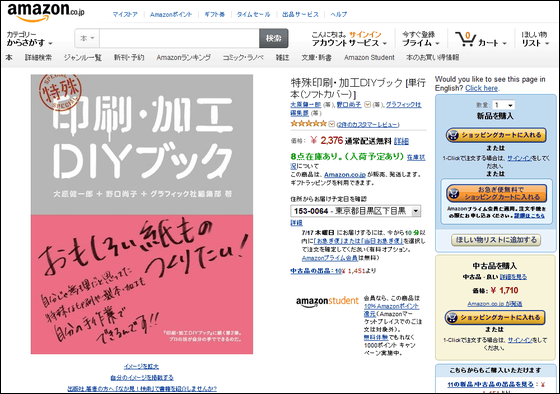Click new item ショッピングカートに入れる button
This screenshot has height=394, width=560.
tap(496, 135)
